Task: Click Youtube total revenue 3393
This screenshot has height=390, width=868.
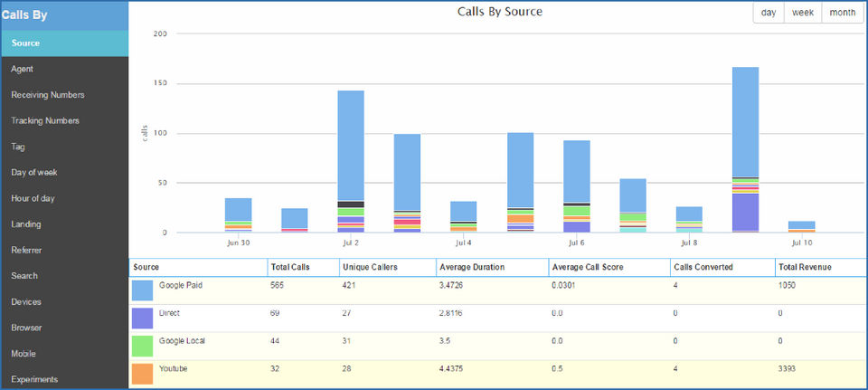Action: pyautogui.click(x=787, y=368)
